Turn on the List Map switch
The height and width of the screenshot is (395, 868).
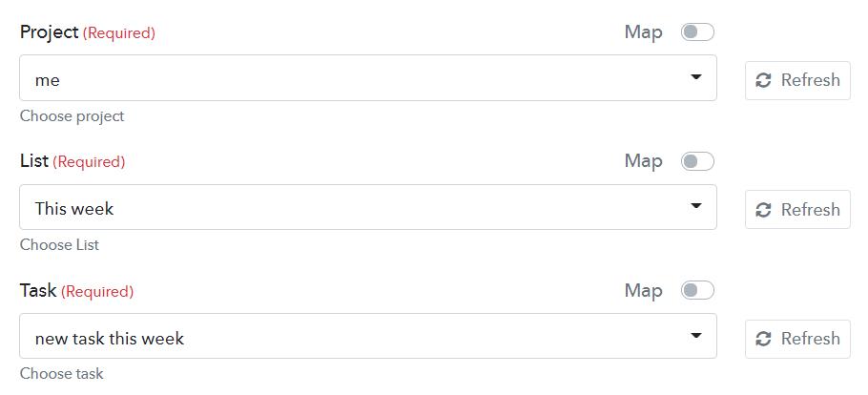point(697,161)
